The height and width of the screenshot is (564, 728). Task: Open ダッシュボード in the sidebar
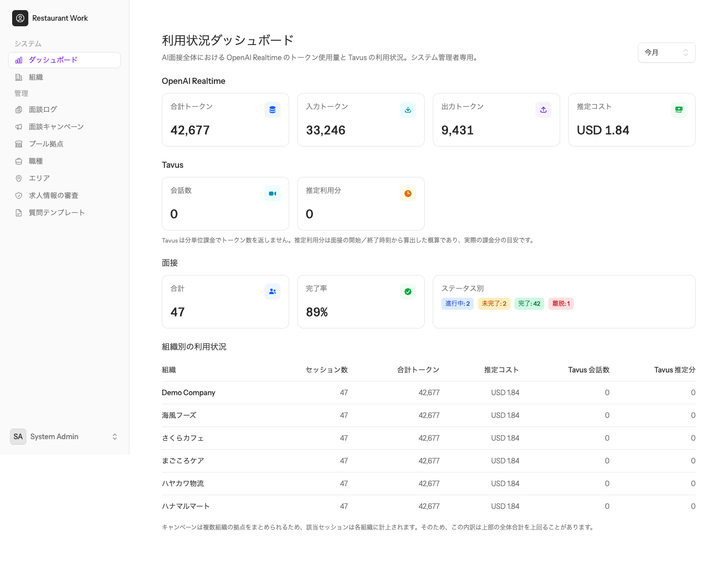click(x=64, y=60)
